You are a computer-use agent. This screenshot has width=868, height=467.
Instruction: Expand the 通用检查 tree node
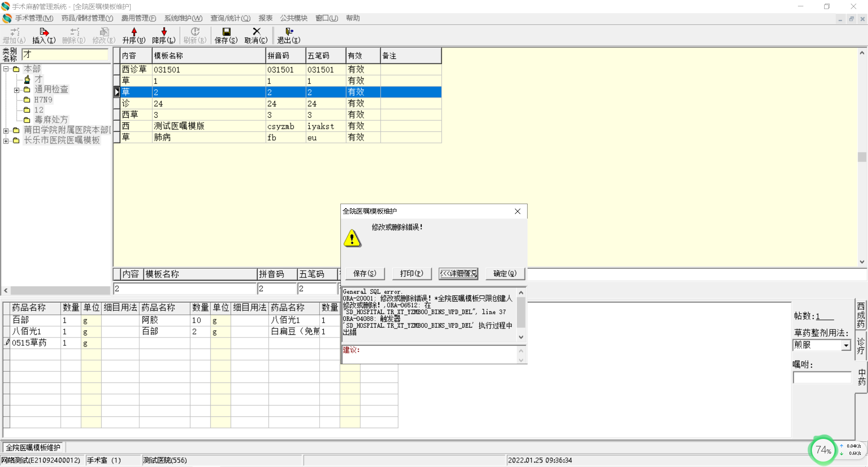17,90
